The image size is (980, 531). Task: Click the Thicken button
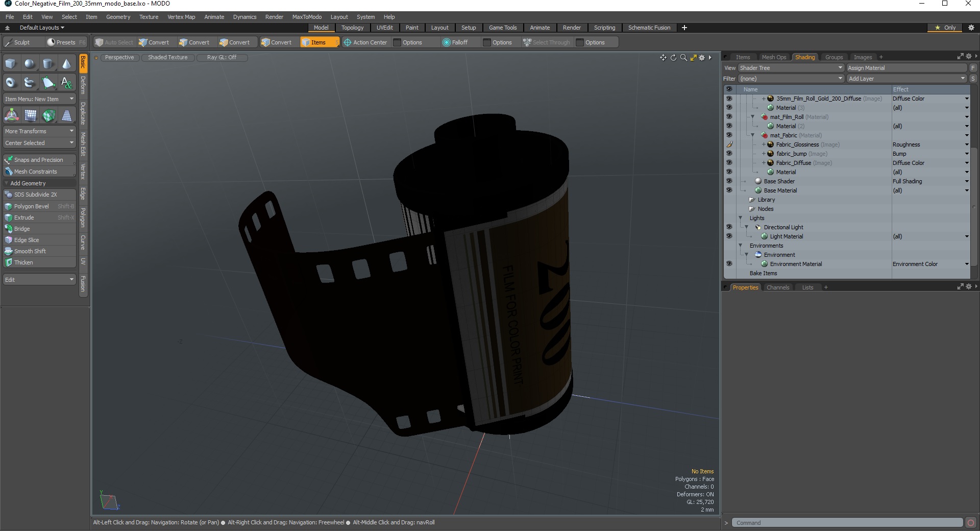[x=39, y=262]
